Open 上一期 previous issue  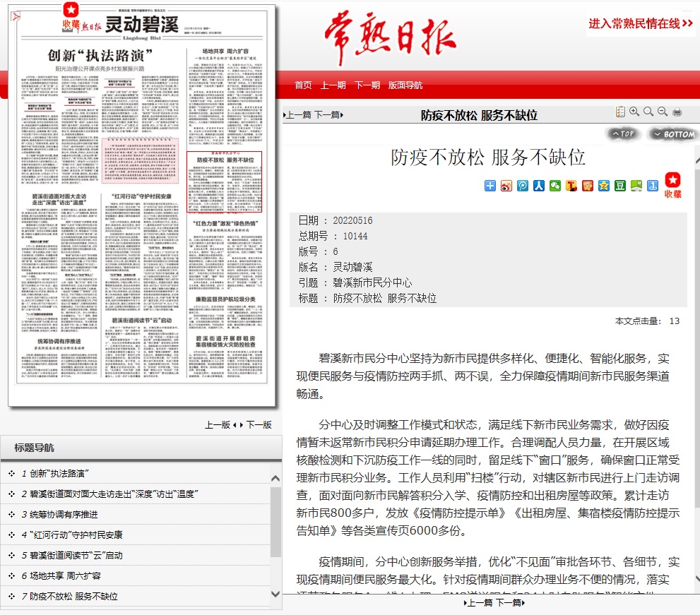(x=333, y=85)
